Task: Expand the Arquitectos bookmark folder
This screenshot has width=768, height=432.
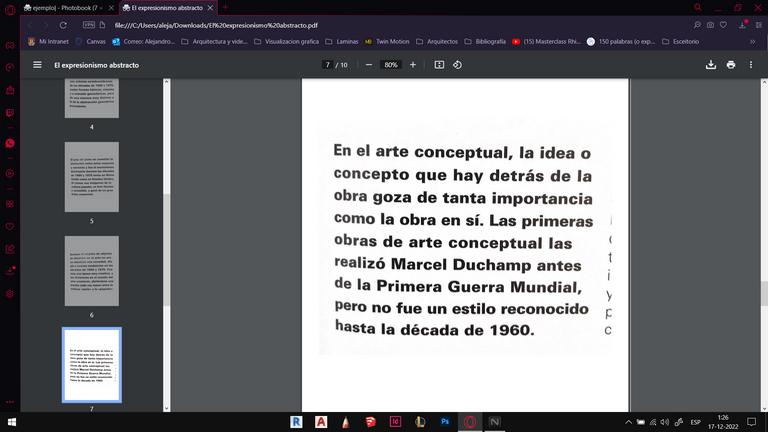Action: pos(437,42)
